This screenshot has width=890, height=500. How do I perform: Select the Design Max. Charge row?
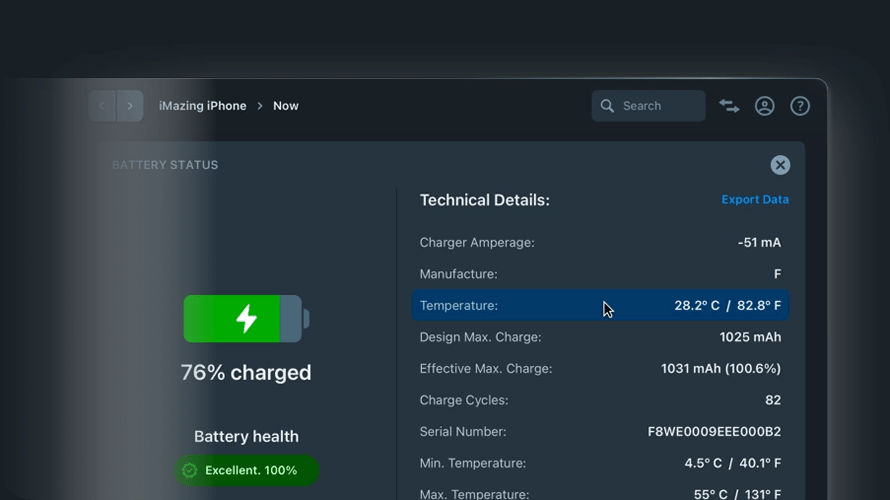tap(600, 337)
